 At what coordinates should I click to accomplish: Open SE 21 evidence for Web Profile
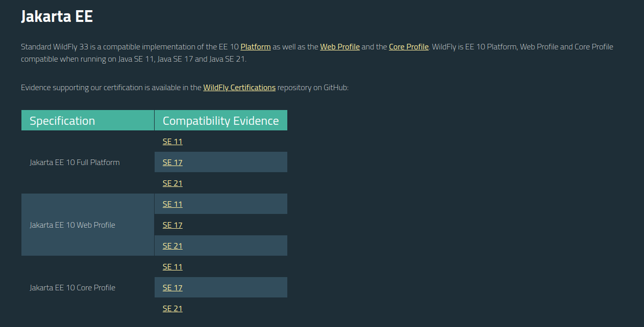coord(172,246)
